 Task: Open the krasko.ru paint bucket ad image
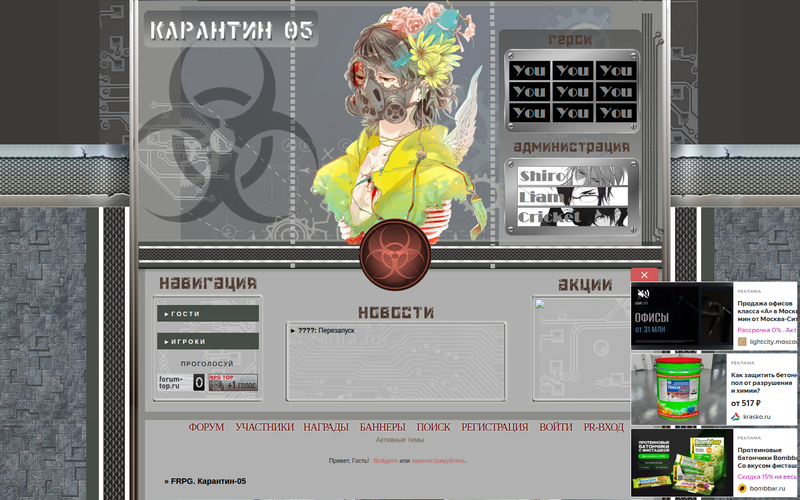(x=678, y=388)
